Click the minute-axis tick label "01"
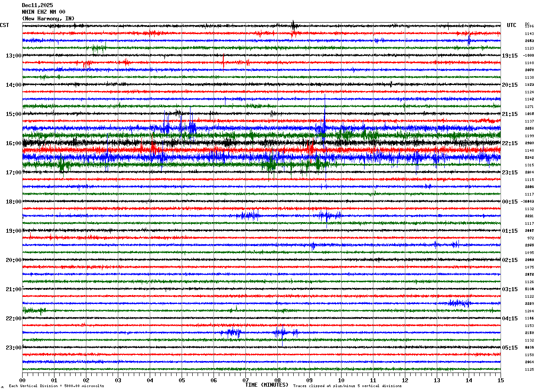 coord(54,380)
